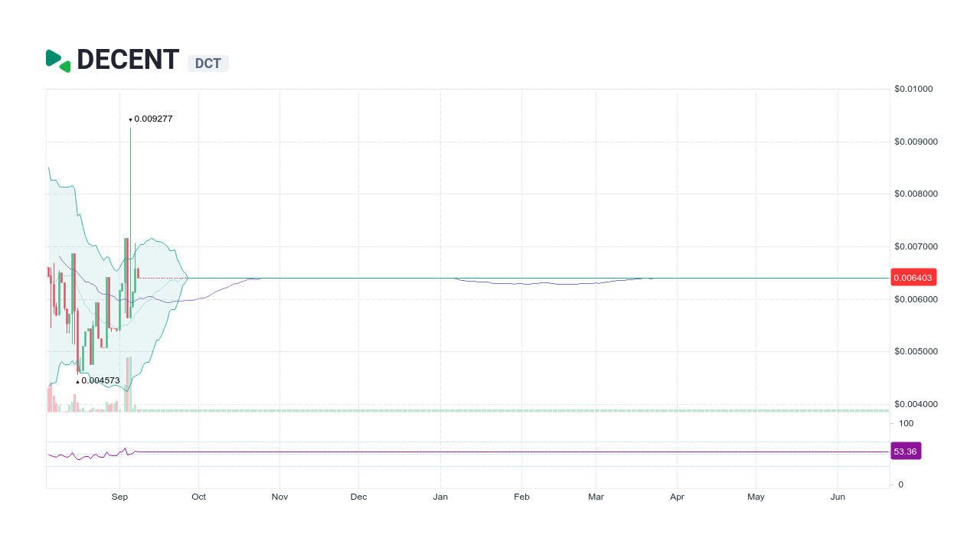Select the Jan label on the time axis
The height and width of the screenshot is (551, 980).
pos(440,497)
